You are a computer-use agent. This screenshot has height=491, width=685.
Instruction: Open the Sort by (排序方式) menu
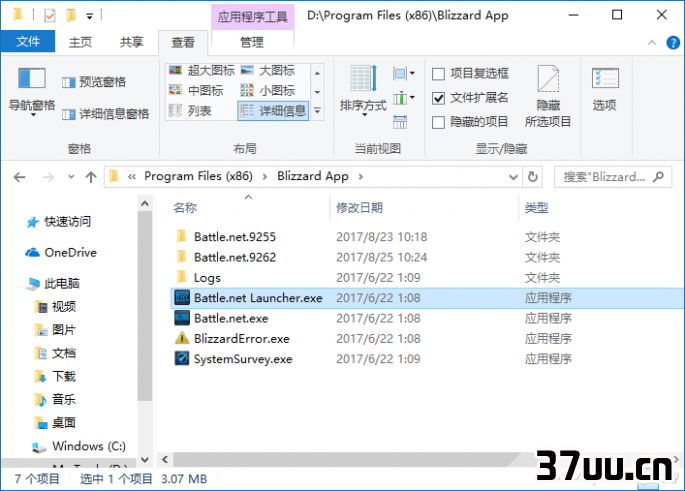pos(363,91)
